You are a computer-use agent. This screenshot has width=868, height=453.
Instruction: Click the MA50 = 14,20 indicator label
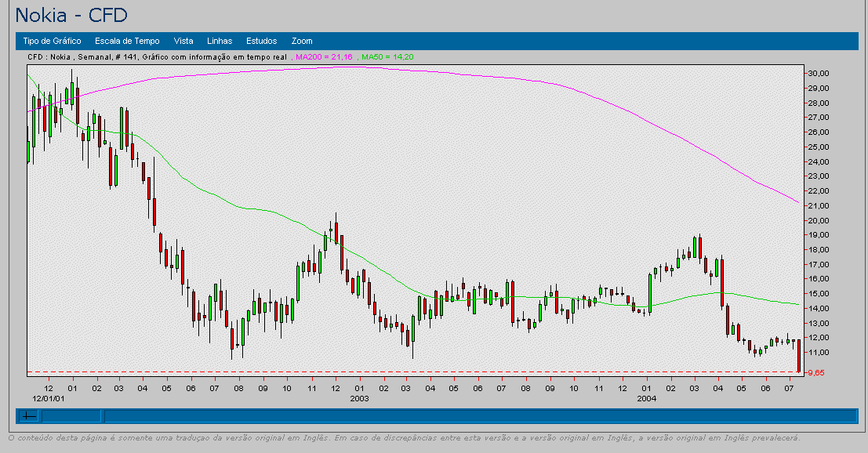tap(387, 57)
